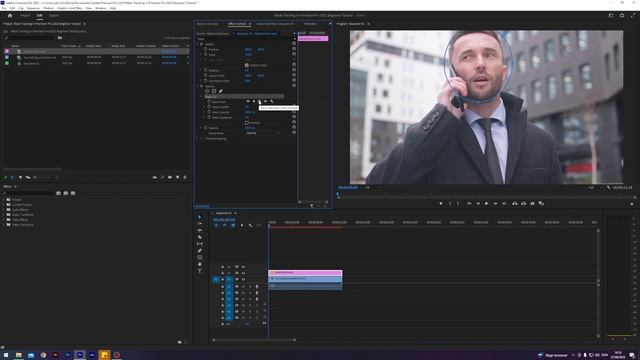This screenshot has height=360, width=640.
Task: Select the Ripple Edit tool
Action: click(x=200, y=230)
